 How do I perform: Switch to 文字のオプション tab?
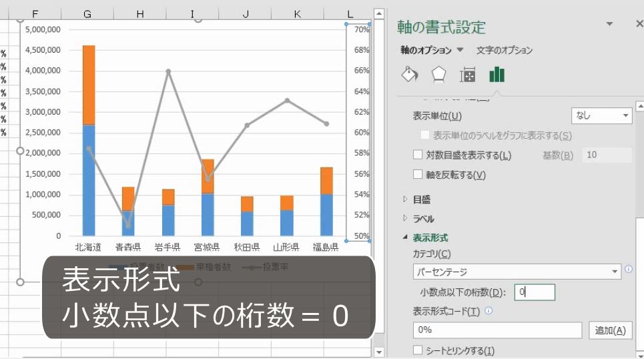click(504, 50)
